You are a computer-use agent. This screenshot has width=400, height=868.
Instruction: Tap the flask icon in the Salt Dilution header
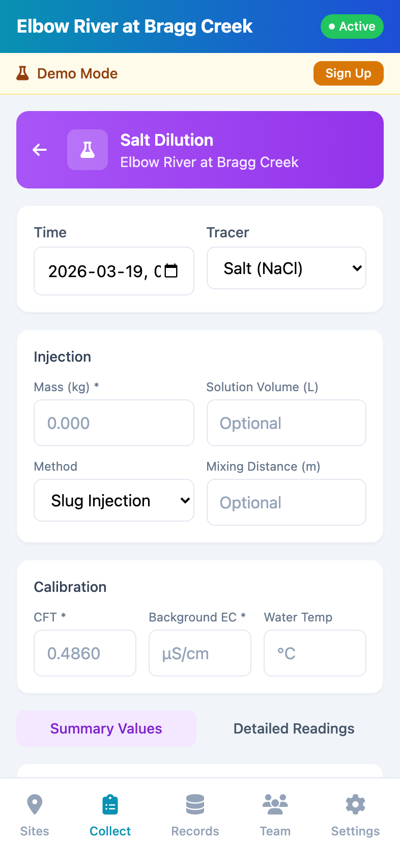coord(87,150)
